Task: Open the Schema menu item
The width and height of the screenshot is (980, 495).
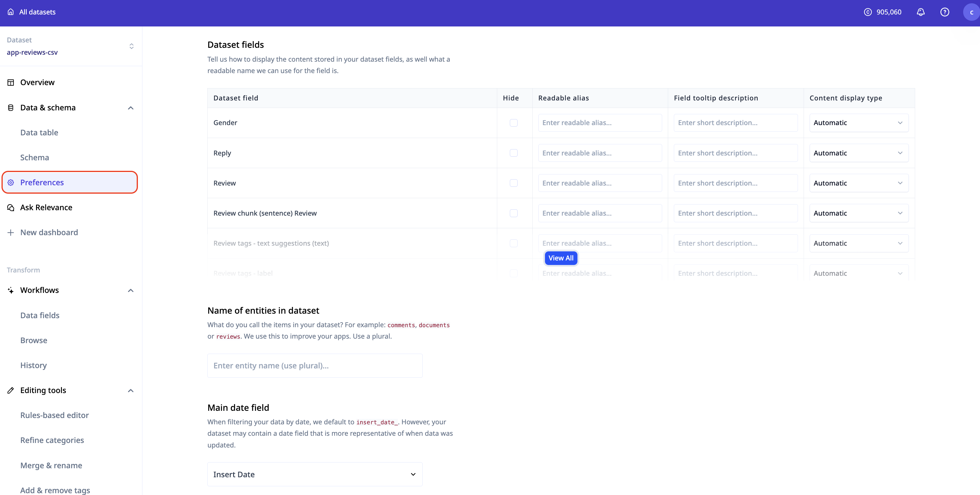Action: tap(35, 158)
